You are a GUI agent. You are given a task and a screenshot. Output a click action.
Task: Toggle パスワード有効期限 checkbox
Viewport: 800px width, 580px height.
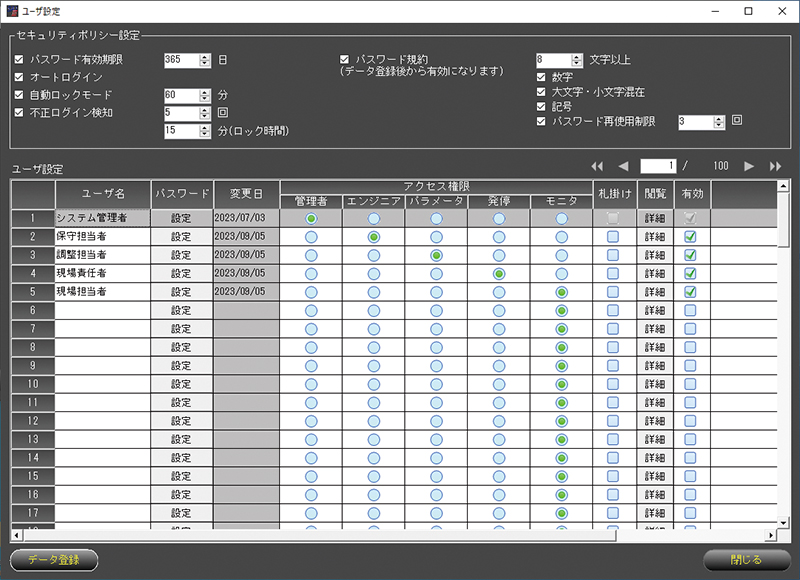pyautogui.click(x=19, y=60)
